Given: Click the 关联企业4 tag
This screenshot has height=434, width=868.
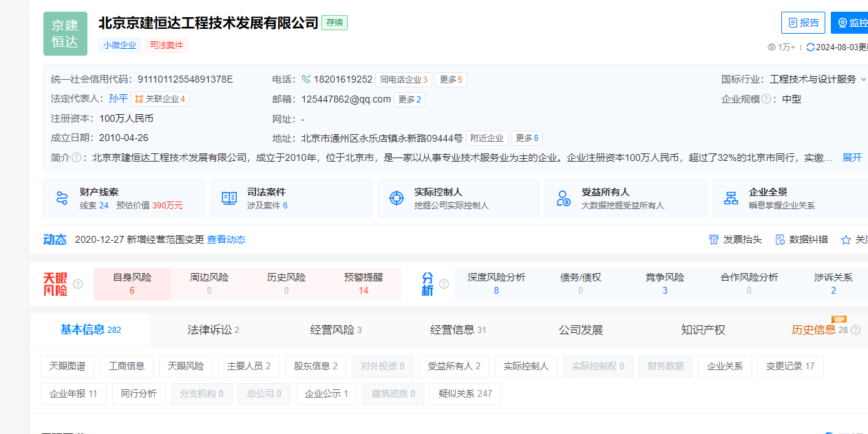Looking at the screenshot, I should 160,99.
